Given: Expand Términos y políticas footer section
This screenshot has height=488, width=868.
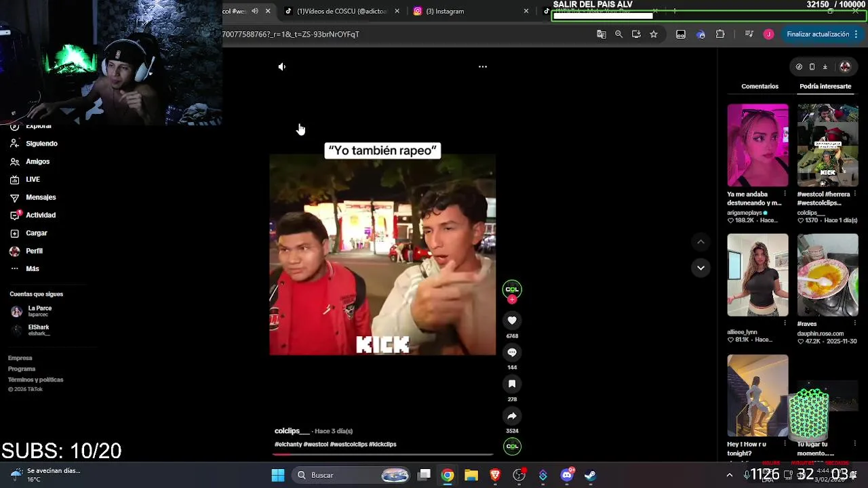Looking at the screenshot, I should [x=35, y=380].
